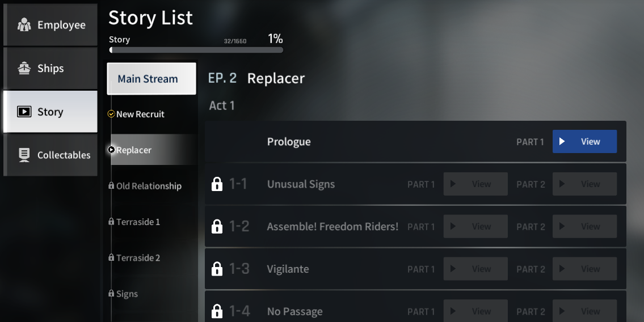Image resolution: width=644 pixels, height=322 pixels.
Task: Click the lock icon beside 1-3
Action: pyautogui.click(x=217, y=269)
